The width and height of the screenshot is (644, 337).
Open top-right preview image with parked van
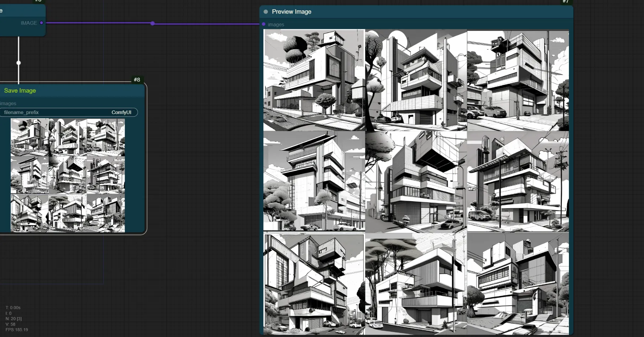[518, 80]
